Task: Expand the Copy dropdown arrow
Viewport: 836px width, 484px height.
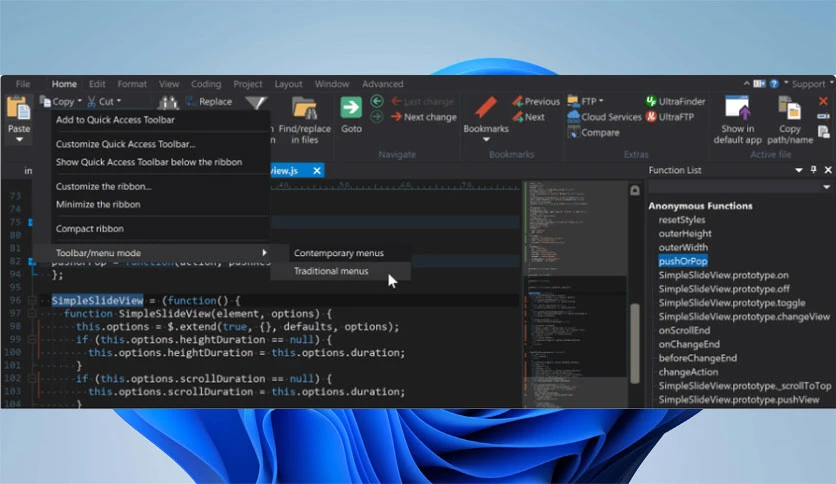Action: [x=79, y=101]
